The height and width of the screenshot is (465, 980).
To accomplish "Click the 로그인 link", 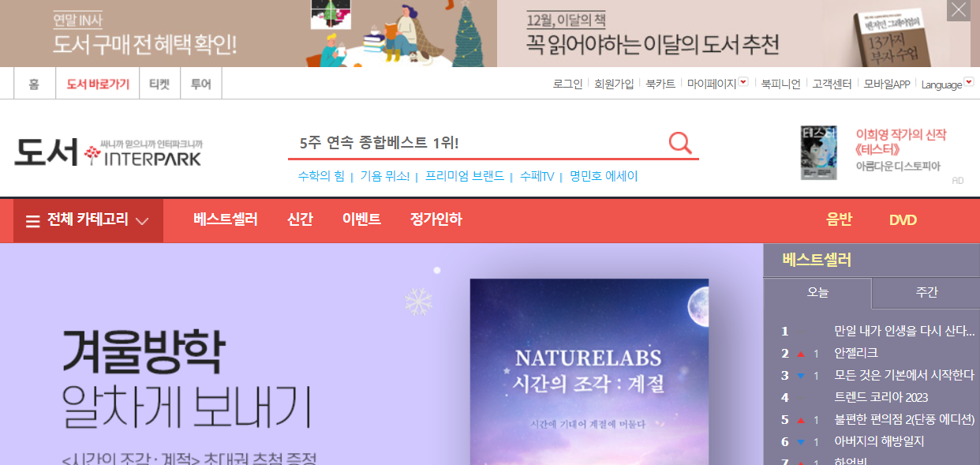I will [567, 84].
